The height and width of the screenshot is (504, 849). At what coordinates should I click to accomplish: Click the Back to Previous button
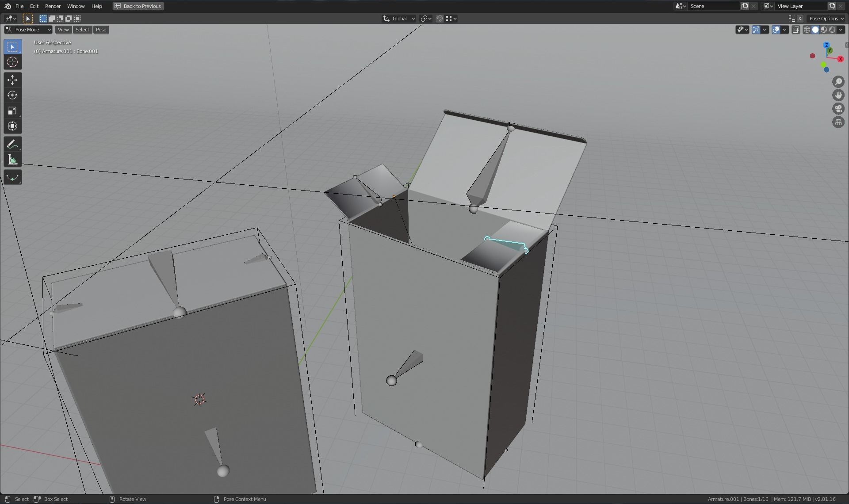(138, 6)
